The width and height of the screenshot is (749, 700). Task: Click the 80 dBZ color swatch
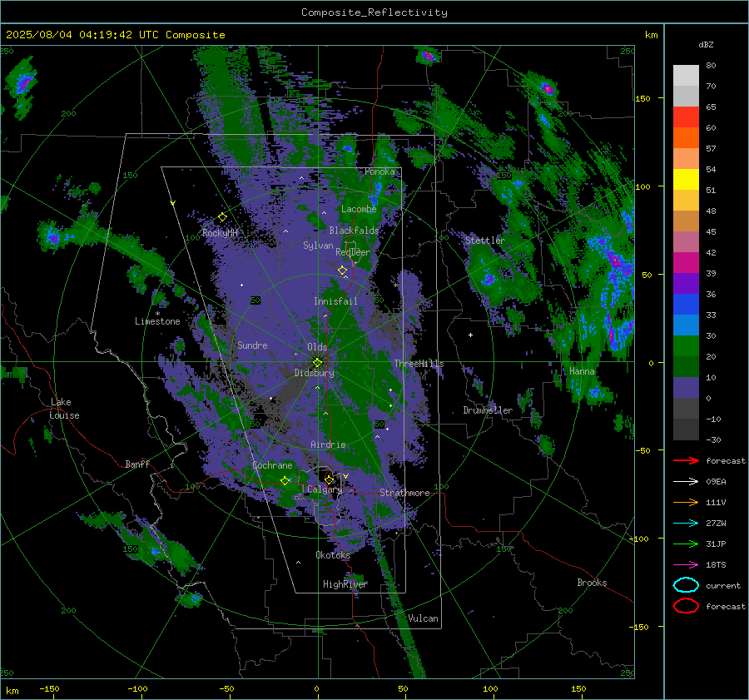[686, 75]
